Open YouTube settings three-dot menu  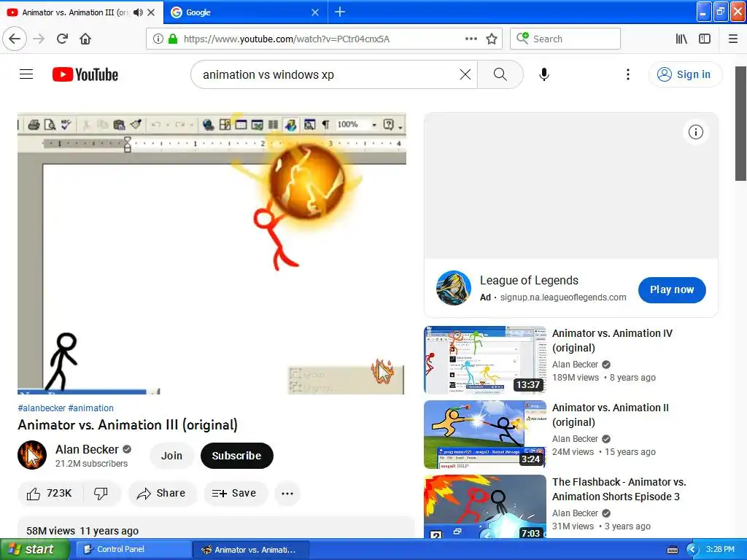628,74
